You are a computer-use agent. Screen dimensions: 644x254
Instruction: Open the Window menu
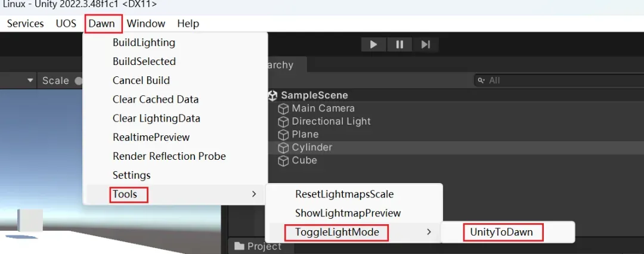146,24
